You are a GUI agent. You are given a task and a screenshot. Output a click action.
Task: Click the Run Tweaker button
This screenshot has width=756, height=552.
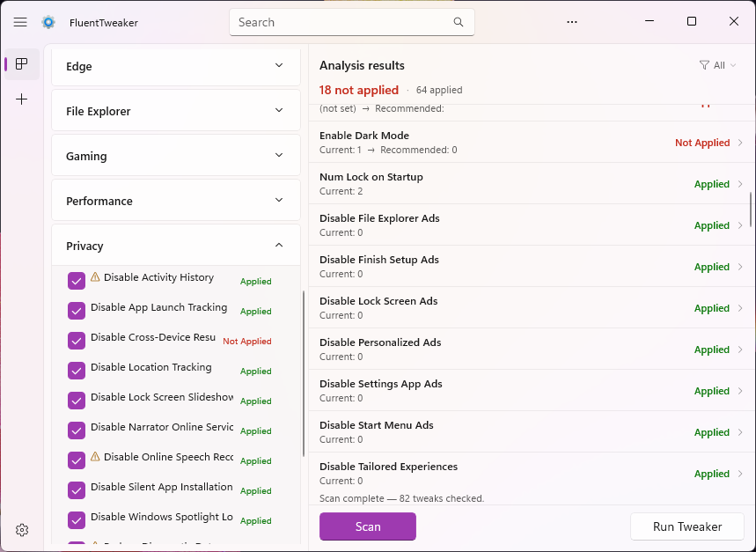tap(687, 526)
